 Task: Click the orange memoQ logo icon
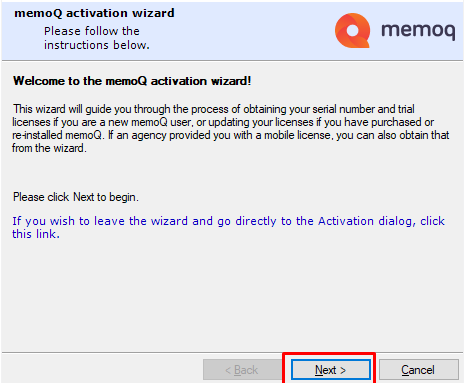click(x=352, y=30)
